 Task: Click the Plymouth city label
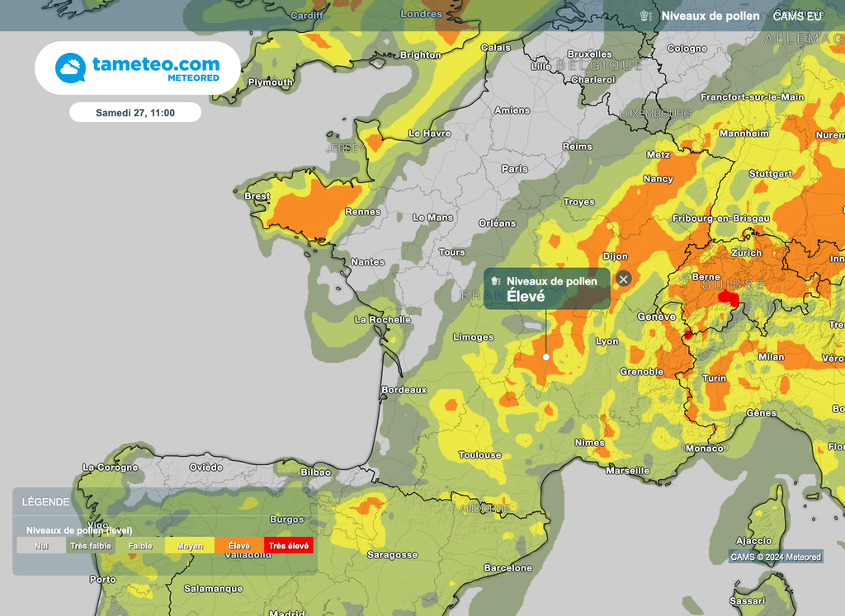click(271, 82)
